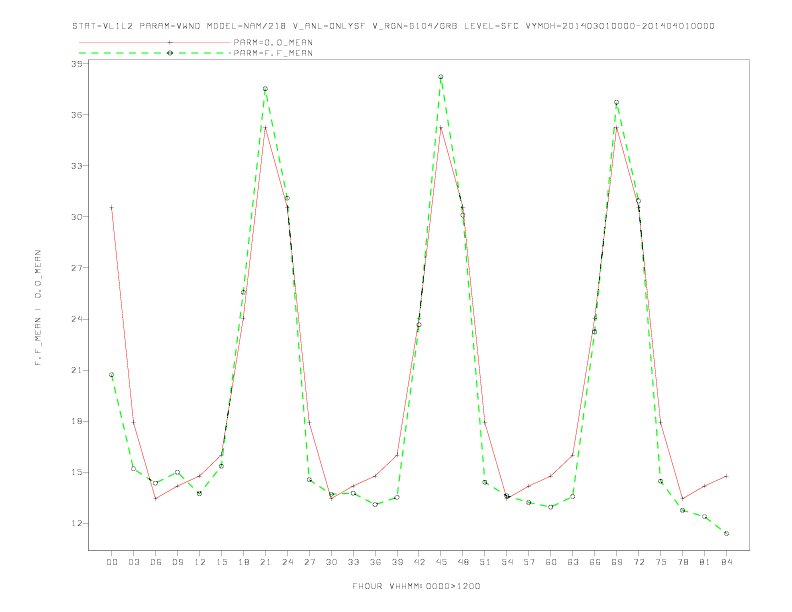Click x-axis tick label 06
Screen dimensions: 792x612
[156, 562]
